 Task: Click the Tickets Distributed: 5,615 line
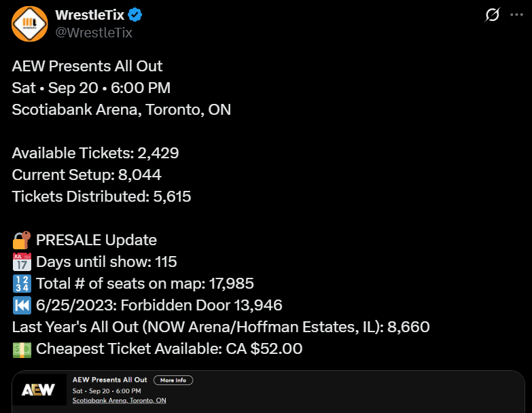click(x=101, y=197)
